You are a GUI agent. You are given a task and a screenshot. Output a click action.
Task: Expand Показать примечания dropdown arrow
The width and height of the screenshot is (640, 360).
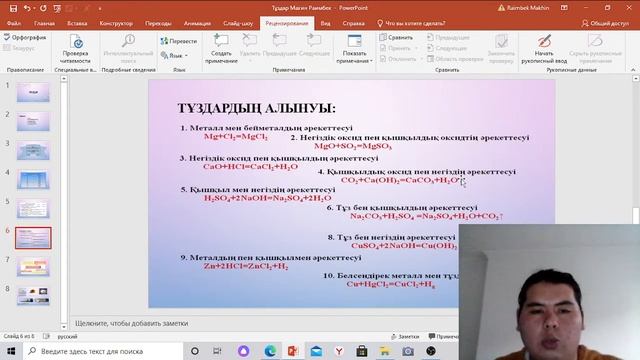[371, 61]
